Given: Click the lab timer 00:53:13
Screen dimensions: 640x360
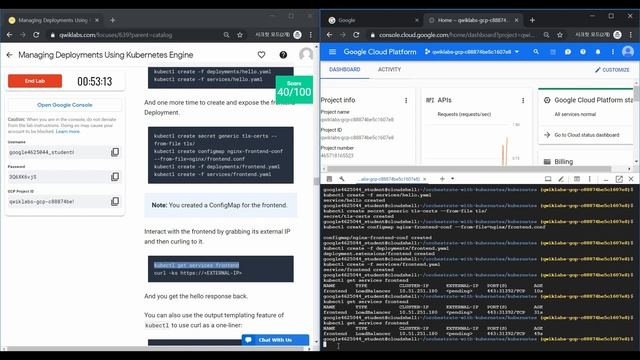Looking at the screenshot, I should pyautogui.click(x=95, y=81).
